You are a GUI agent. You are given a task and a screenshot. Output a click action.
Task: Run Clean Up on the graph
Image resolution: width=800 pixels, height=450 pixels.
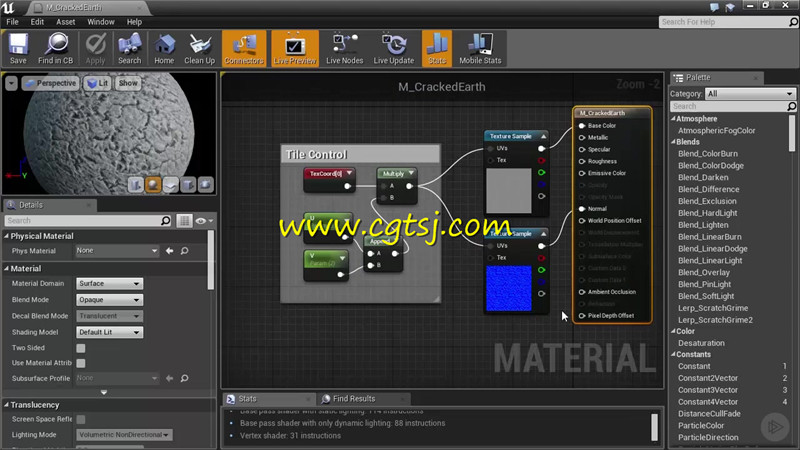199,48
